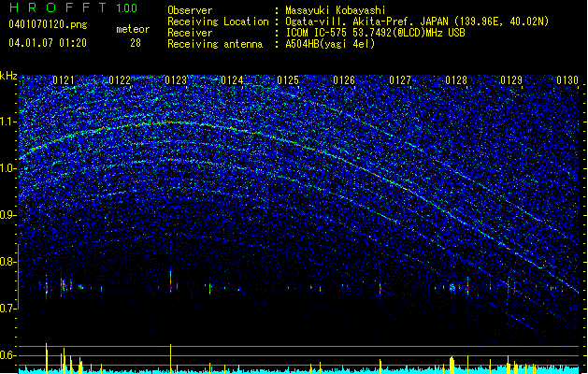Click the 0.6 kHz axis label
Image resolution: width=588 pixels, height=374 pixels.
click(8, 355)
